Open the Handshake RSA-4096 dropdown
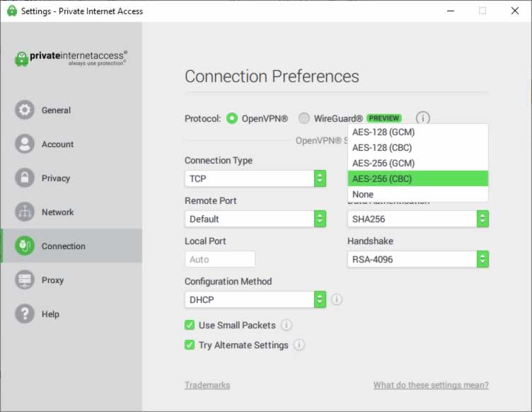532x412 pixels. (x=418, y=259)
